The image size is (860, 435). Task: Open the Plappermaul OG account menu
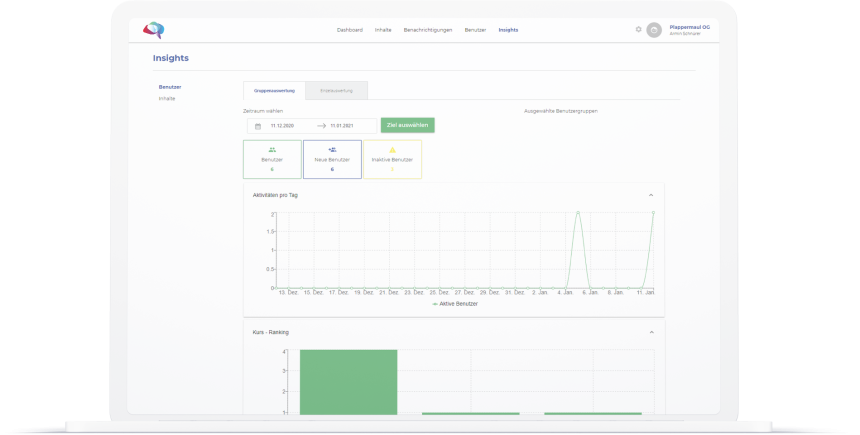[689, 30]
